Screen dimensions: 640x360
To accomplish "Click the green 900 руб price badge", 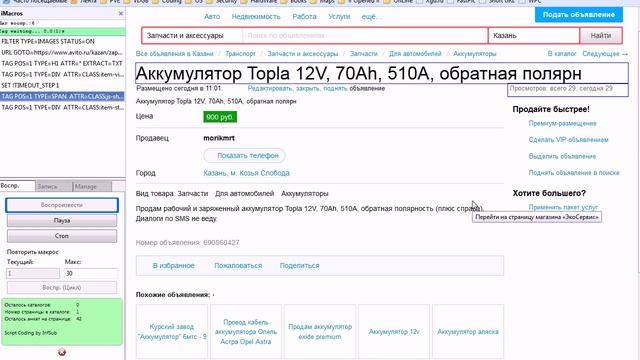I will pyautogui.click(x=220, y=117).
